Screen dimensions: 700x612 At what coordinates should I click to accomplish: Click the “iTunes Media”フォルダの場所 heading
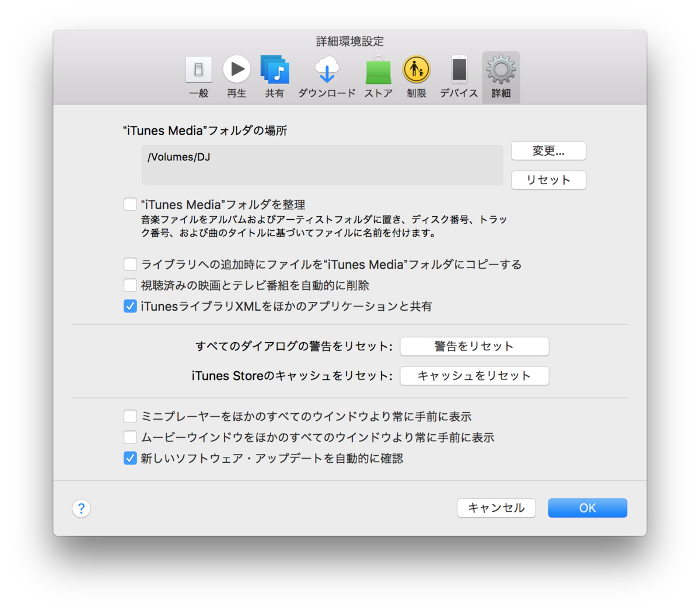point(205,131)
